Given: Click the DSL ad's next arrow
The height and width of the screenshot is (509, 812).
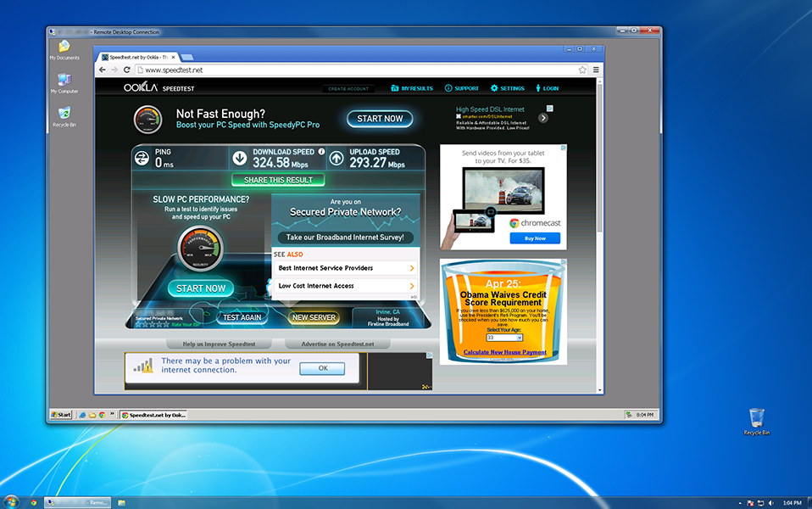Looking at the screenshot, I should pos(542,118).
